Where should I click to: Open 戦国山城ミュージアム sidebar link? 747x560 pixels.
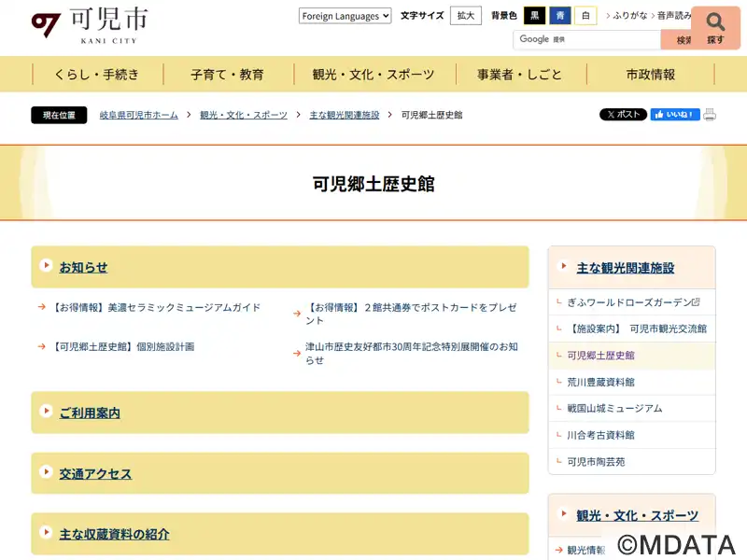click(x=614, y=408)
